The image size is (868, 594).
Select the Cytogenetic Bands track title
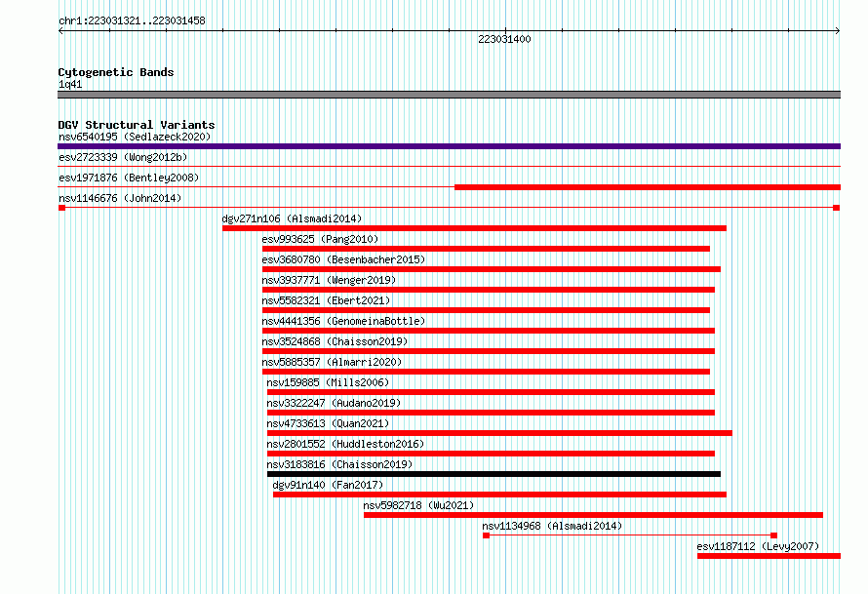(116, 72)
